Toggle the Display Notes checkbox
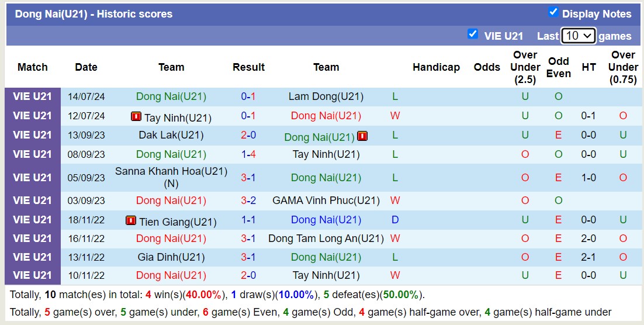This screenshot has height=325, width=644. (x=553, y=12)
